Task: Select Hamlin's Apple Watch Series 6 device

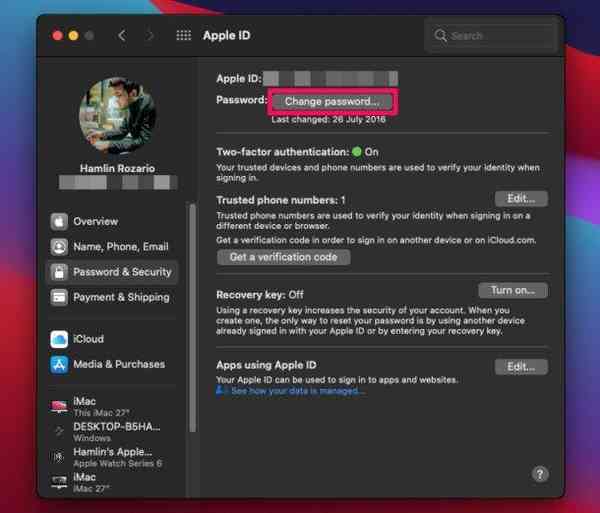Action: (112, 457)
